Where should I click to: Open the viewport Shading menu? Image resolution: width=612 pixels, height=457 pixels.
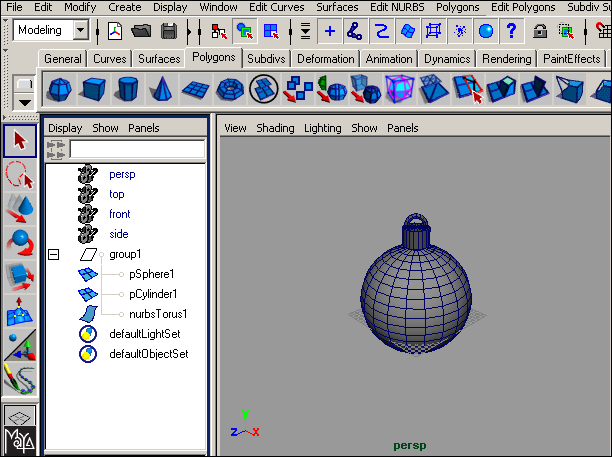[275, 128]
